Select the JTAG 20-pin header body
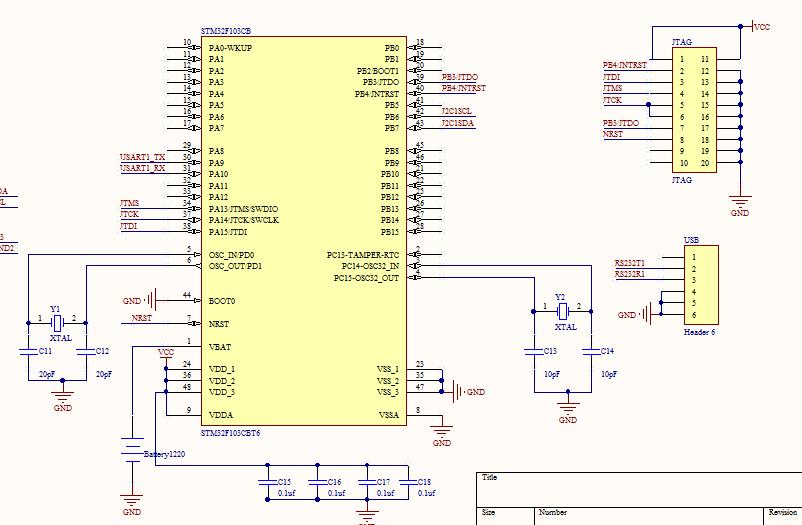The image size is (802, 525). pos(694,110)
